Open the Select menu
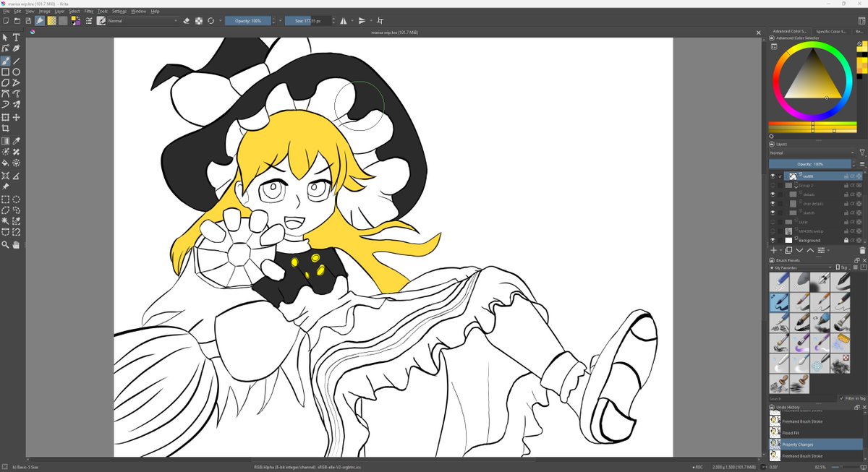 click(75, 12)
